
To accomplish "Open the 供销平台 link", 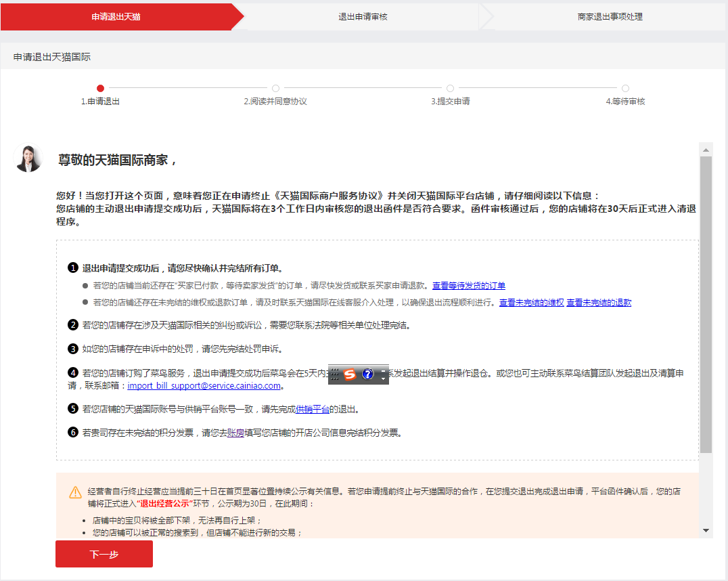I will pyautogui.click(x=313, y=410).
